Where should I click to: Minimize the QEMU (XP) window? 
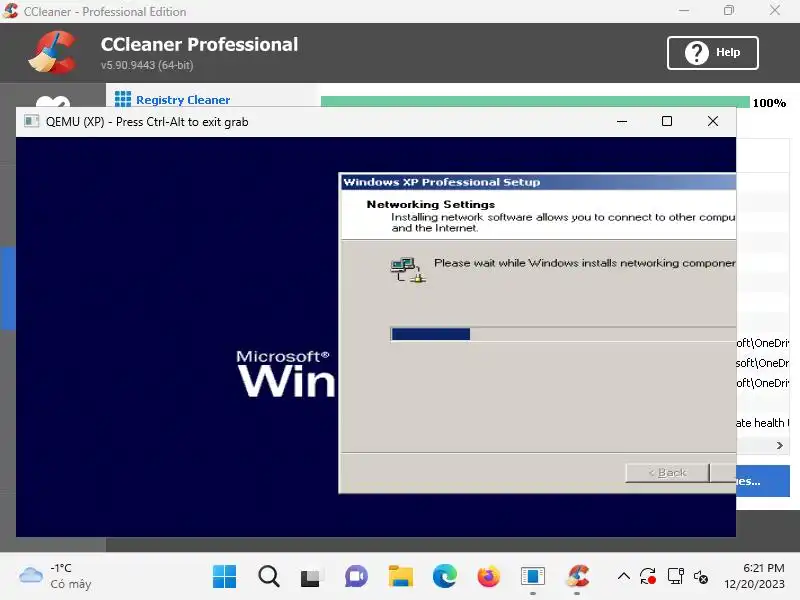[x=621, y=121]
